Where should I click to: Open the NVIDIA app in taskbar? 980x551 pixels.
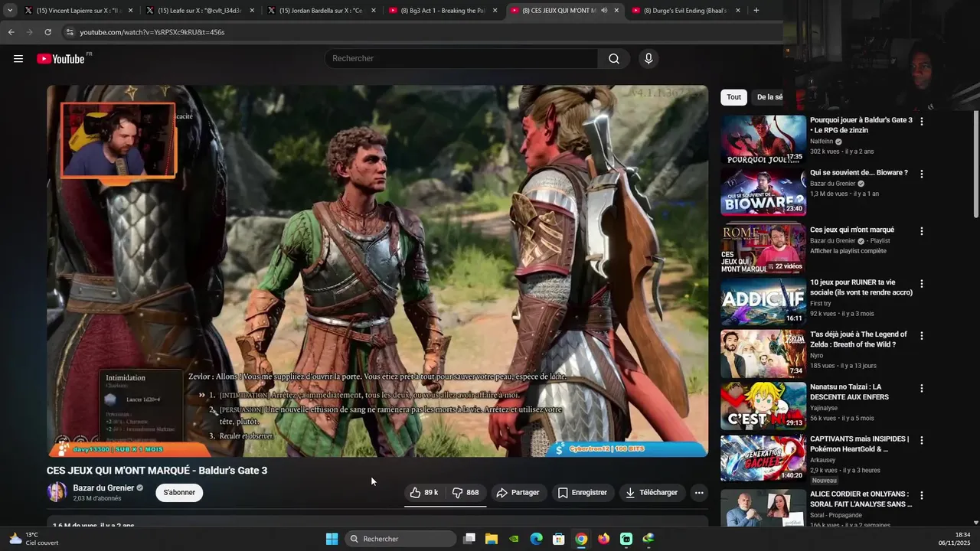[514, 539]
